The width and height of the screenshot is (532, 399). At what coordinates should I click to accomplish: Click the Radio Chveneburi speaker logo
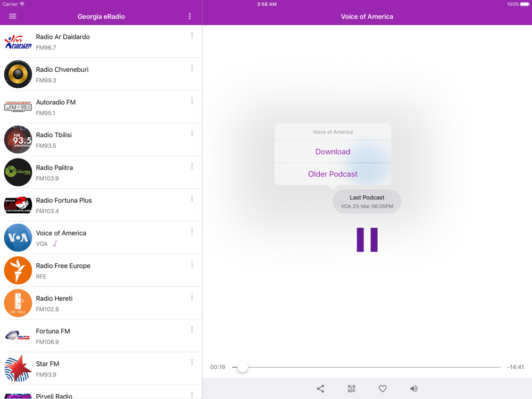coord(18,74)
